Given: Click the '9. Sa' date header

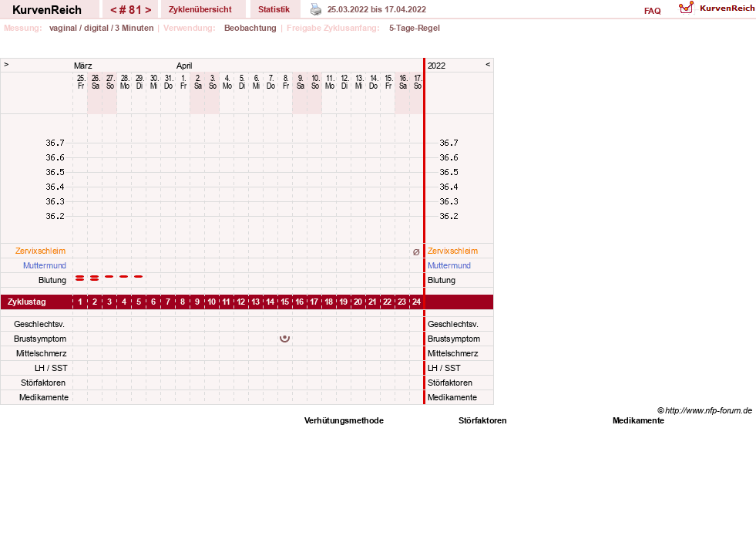Looking at the screenshot, I should pyautogui.click(x=301, y=82).
